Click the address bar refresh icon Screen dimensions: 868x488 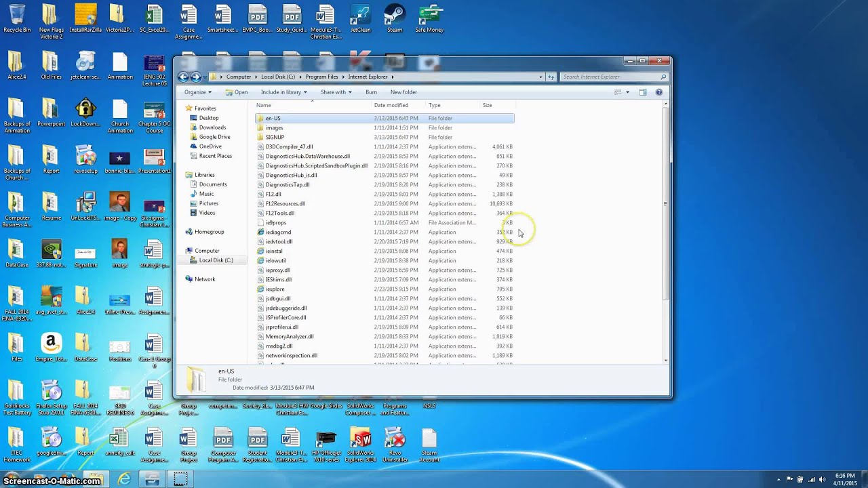[x=551, y=77]
